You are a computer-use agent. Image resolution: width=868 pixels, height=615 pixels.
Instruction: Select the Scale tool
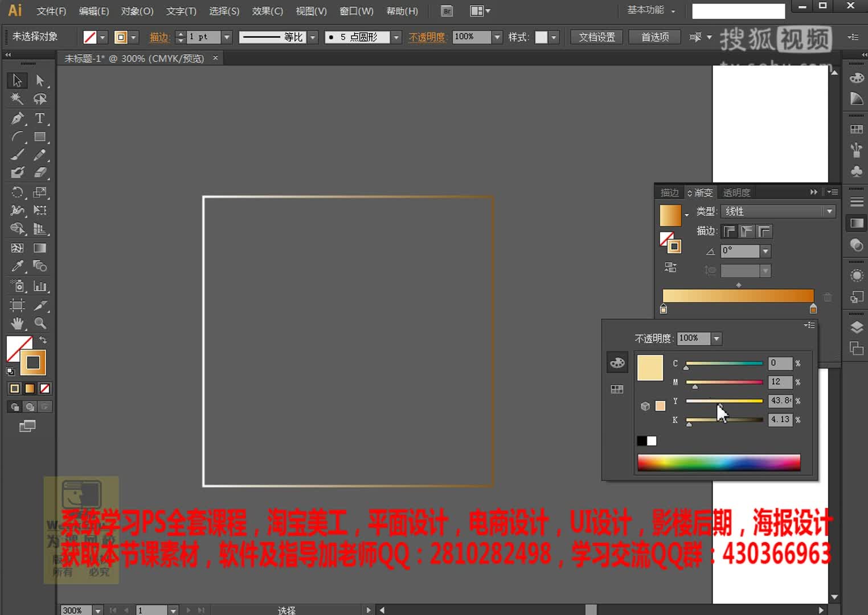40,192
